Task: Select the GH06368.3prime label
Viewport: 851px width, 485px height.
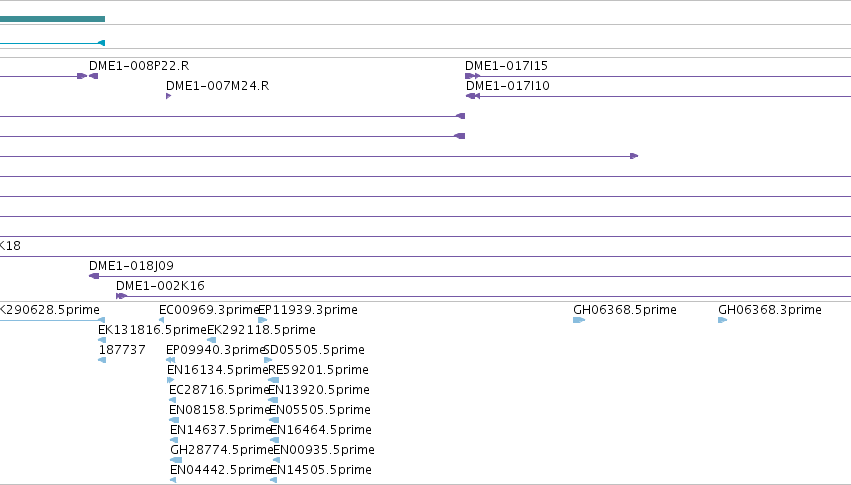Action: pos(770,310)
